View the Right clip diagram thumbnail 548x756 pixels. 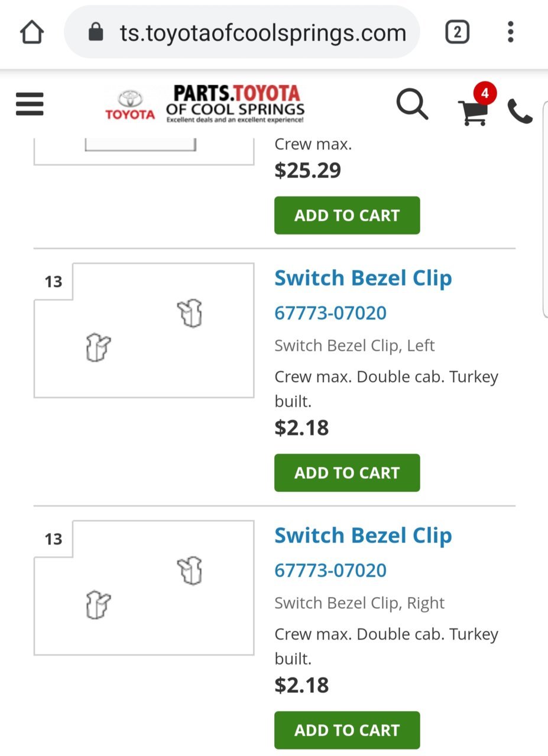[x=144, y=588]
